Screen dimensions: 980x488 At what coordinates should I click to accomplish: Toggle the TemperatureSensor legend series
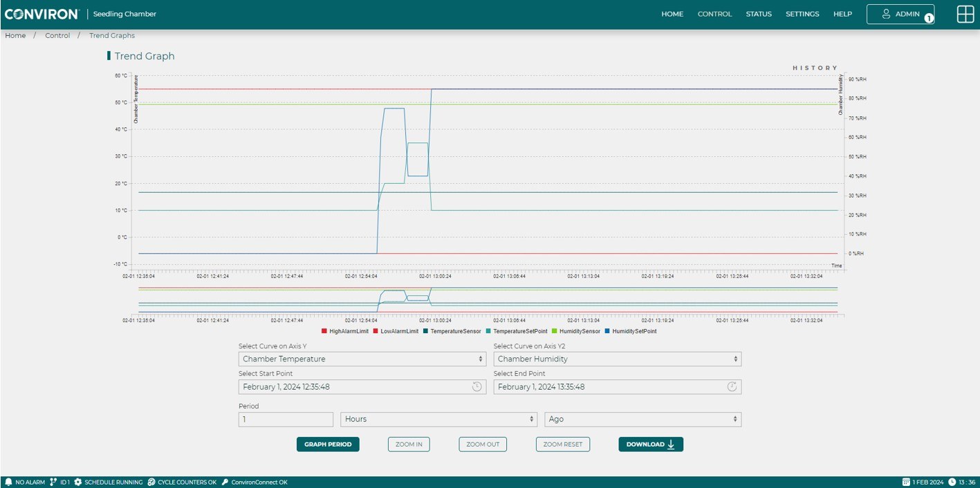(x=452, y=331)
